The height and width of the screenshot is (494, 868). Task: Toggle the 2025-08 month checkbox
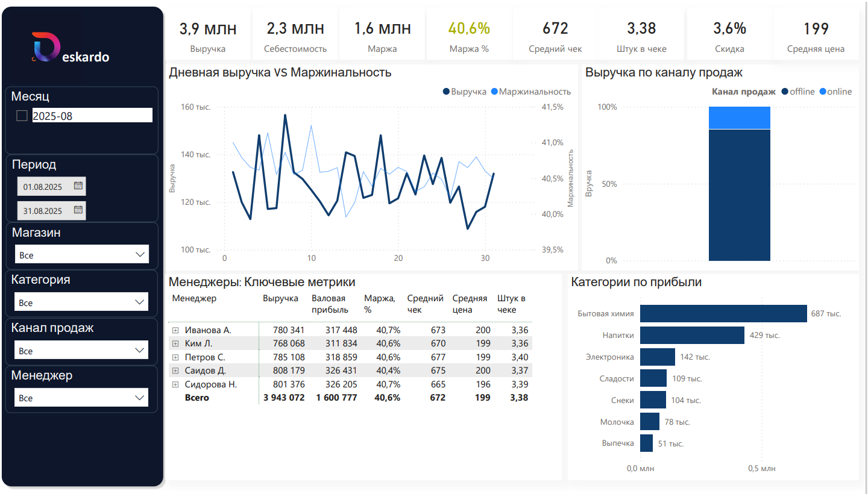pyautogui.click(x=22, y=116)
